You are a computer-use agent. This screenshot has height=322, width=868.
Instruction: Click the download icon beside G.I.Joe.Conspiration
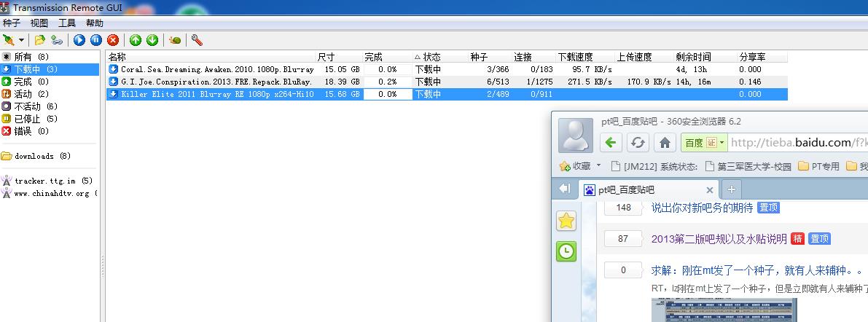point(114,82)
